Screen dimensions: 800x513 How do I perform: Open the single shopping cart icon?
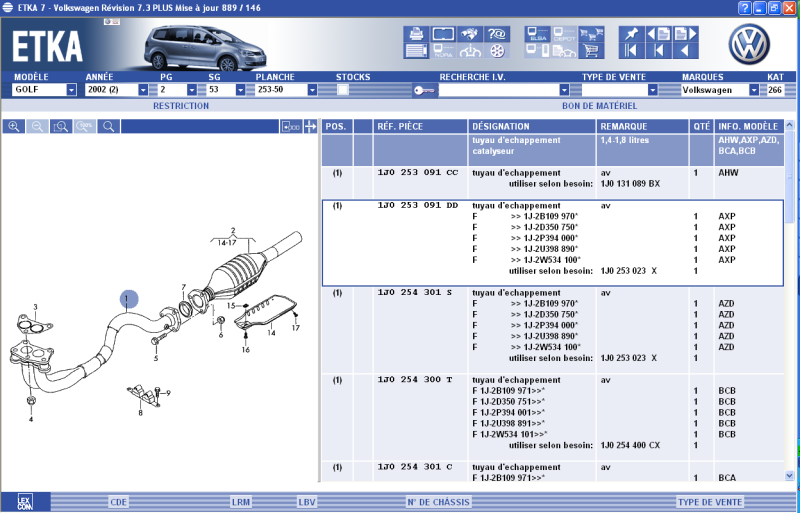(x=591, y=51)
